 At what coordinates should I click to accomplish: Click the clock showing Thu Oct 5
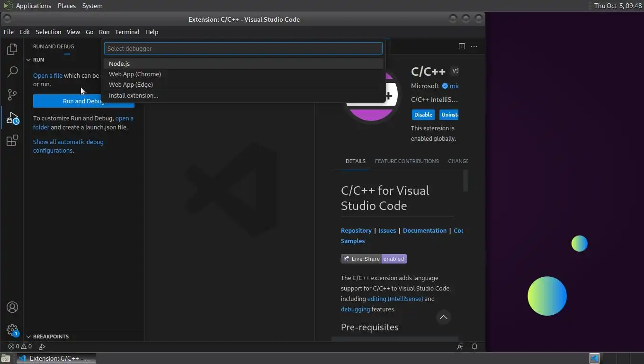tap(617, 6)
